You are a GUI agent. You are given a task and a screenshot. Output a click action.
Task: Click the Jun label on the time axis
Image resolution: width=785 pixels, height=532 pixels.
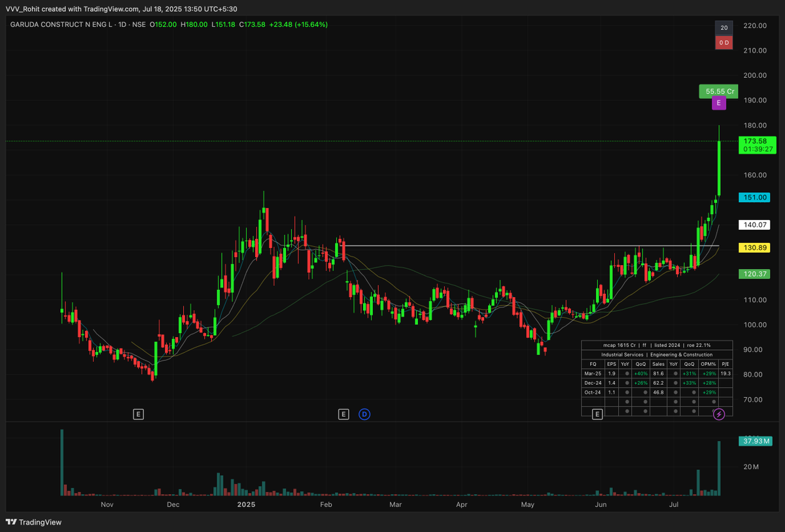point(599,505)
